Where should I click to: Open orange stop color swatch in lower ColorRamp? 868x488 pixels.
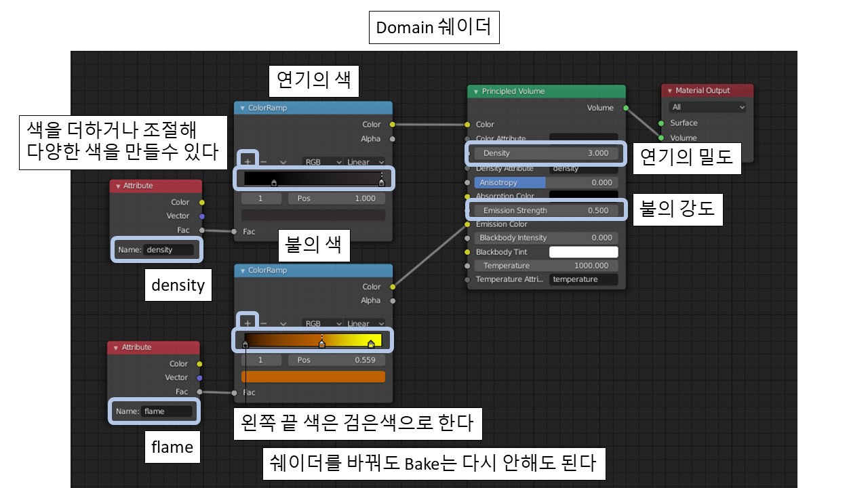tap(313, 376)
